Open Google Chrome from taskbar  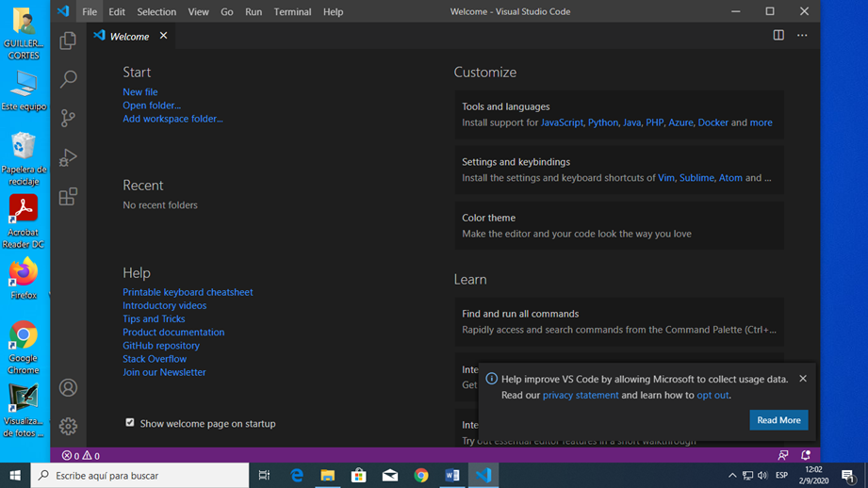421,475
